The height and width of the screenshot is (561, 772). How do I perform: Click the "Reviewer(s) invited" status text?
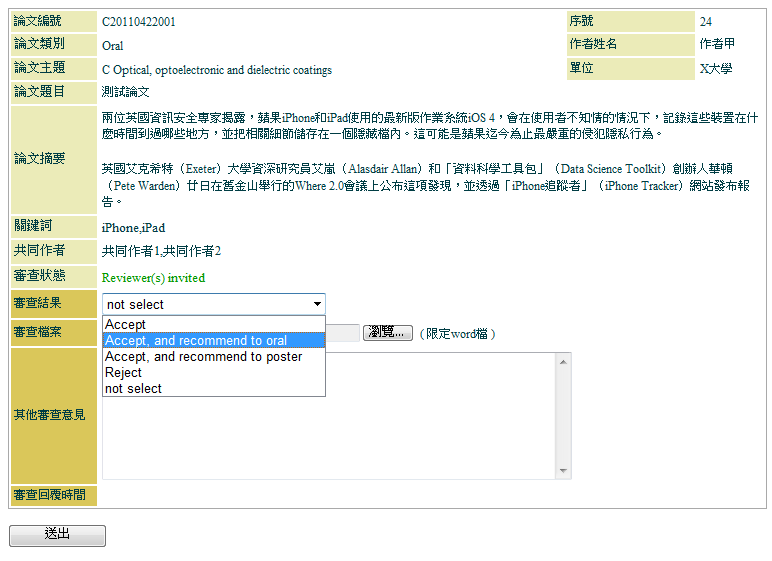tap(153, 277)
